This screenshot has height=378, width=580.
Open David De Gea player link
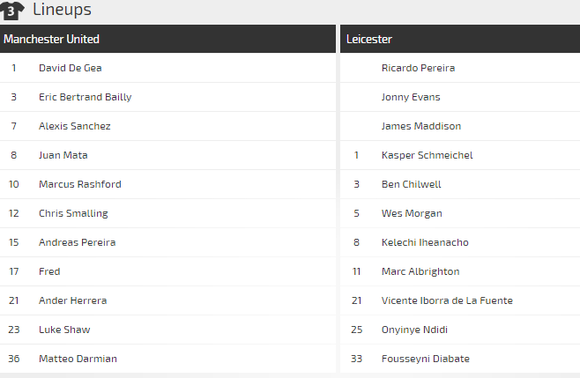70,68
